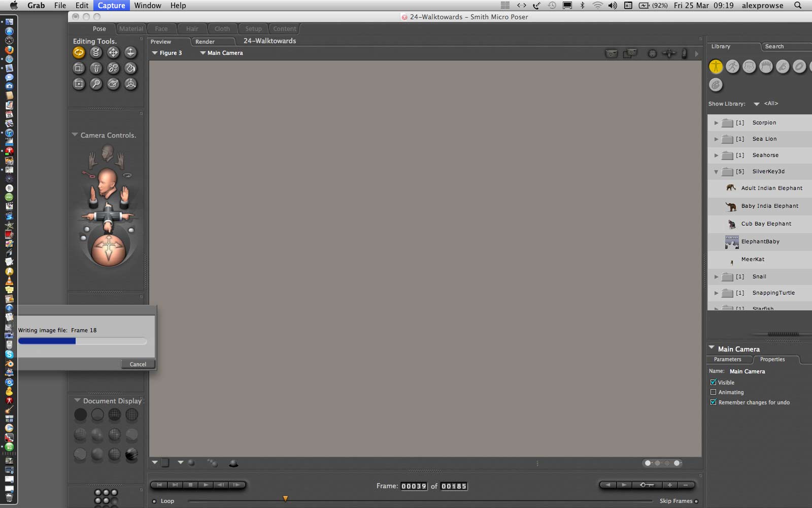Click the delete keyframe minus button
812x508 pixels.
point(686,485)
